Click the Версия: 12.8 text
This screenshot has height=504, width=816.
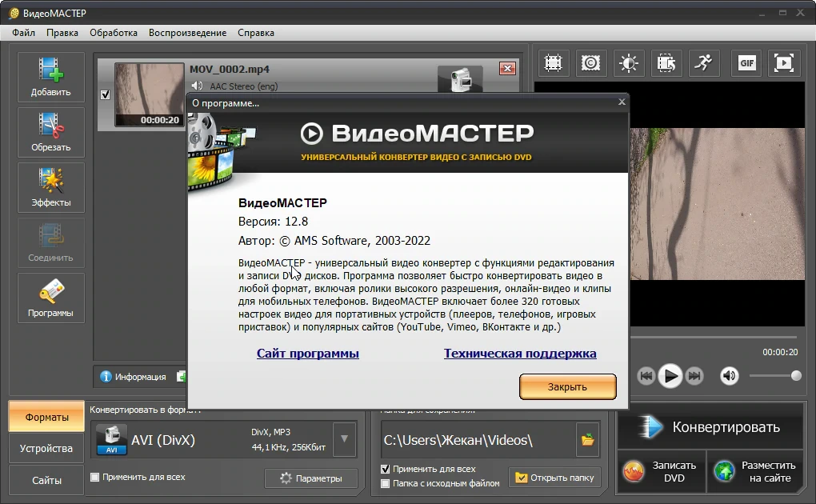coord(274,222)
